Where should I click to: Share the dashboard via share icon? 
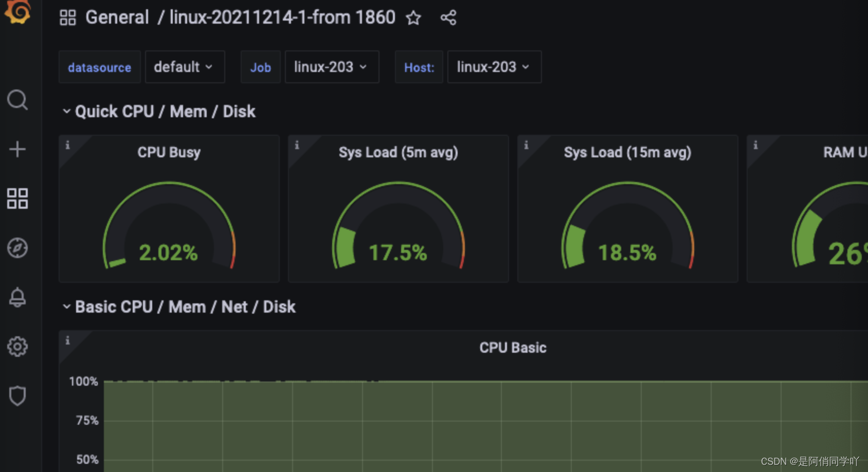(x=448, y=18)
